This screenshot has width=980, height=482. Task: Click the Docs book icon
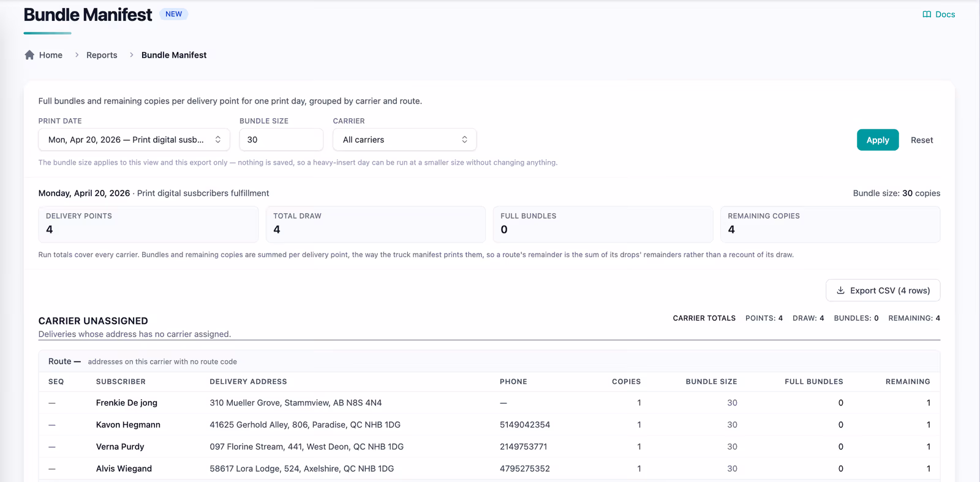(x=927, y=14)
